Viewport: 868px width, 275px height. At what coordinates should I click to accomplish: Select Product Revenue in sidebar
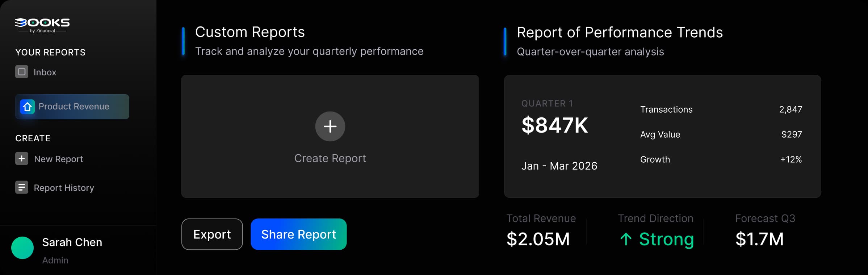coord(72,107)
